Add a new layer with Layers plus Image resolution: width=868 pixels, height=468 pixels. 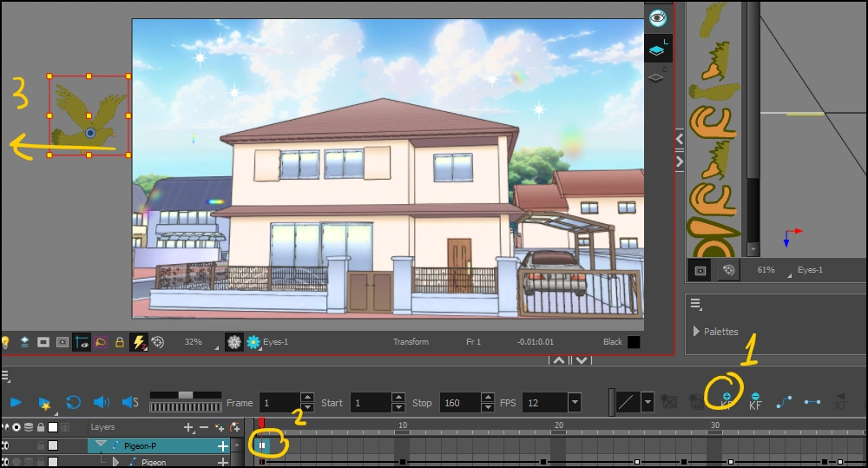[188, 427]
